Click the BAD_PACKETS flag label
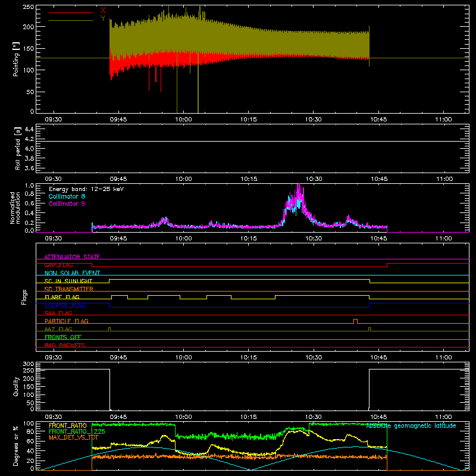 click(x=65, y=345)
